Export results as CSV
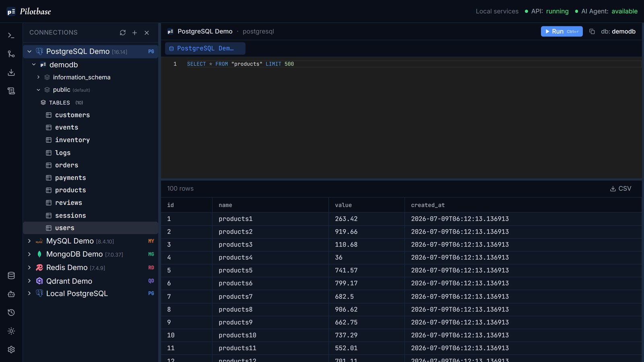This screenshot has width=644, height=362. coord(621,189)
